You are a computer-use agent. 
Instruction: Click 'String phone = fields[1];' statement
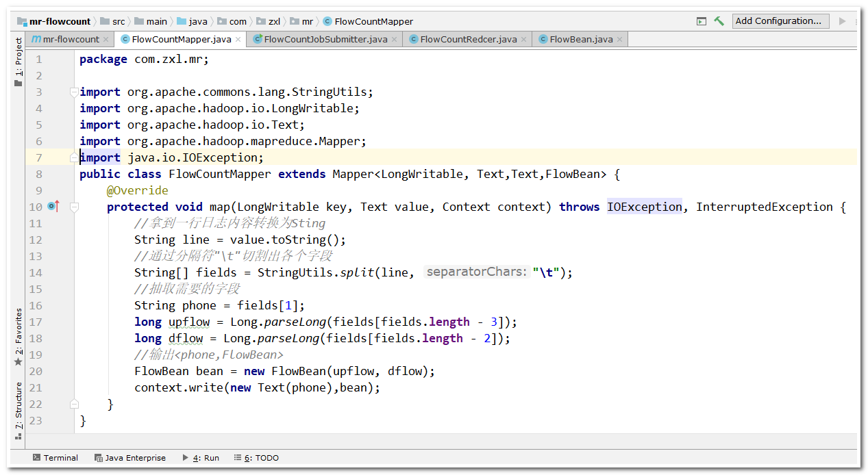coord(219,305)
